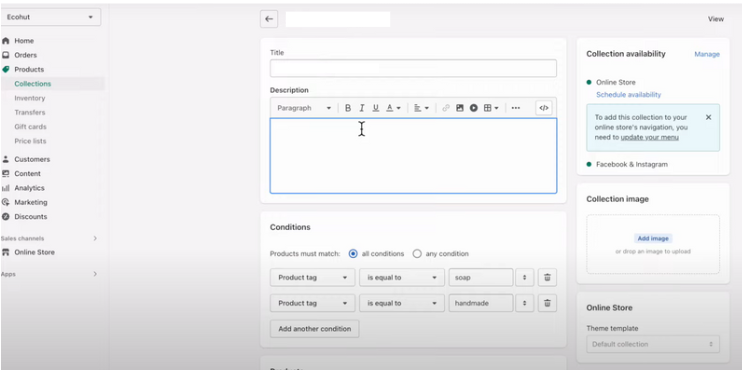Image resolution: width=742 pixels, height=370 pixels.
Task: Click the View link at top right
Action: pyautogui.click(x=716, y=19)
